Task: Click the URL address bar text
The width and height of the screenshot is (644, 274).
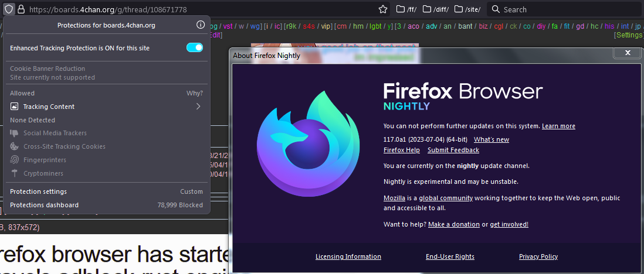Action: click(109, 9)
